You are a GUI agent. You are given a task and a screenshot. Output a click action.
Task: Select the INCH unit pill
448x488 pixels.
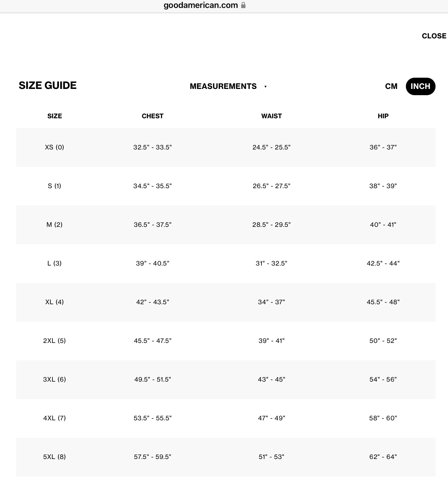421,86
